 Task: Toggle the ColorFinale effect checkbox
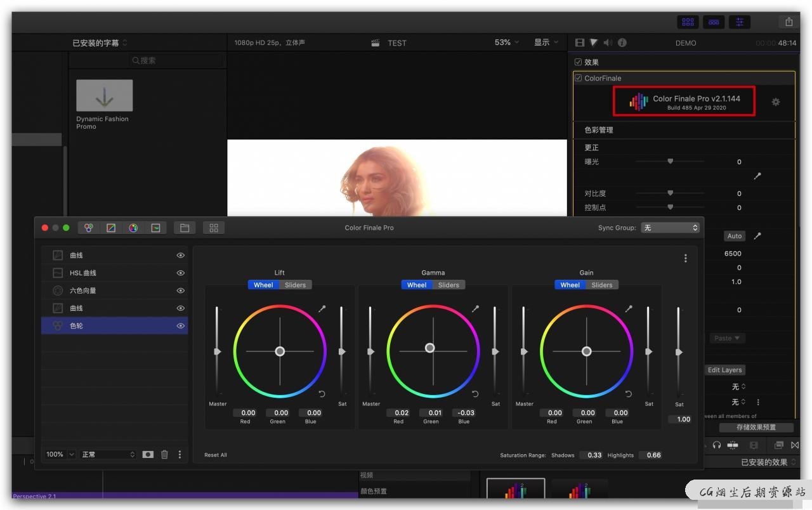(x=578, y=78)
